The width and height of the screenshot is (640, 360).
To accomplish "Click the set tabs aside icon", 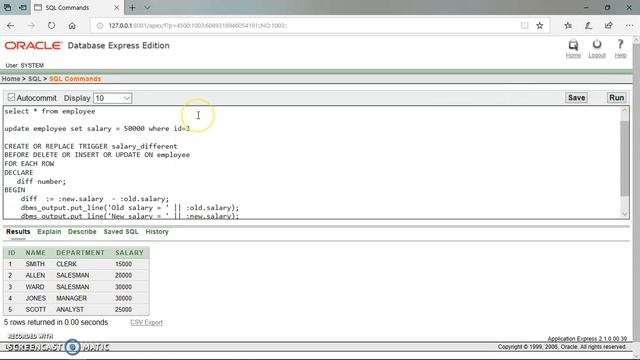I will tap(23, 7).
